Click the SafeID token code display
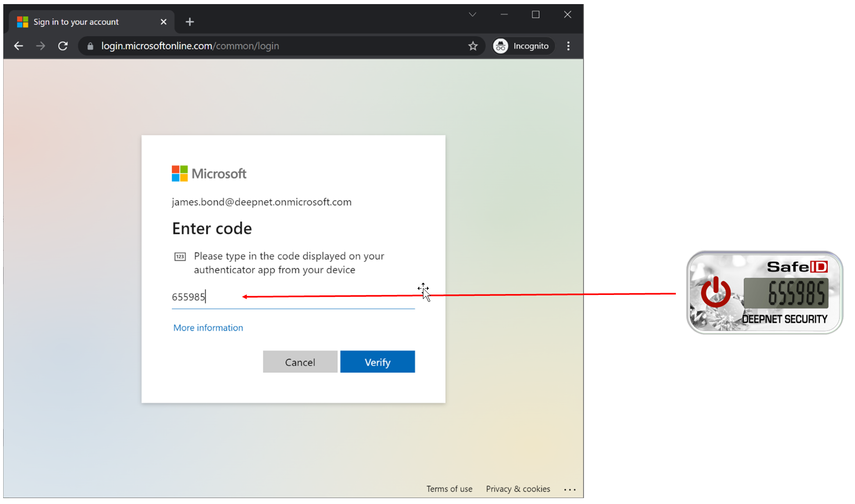The image size is (855, 504). (786, 293)
